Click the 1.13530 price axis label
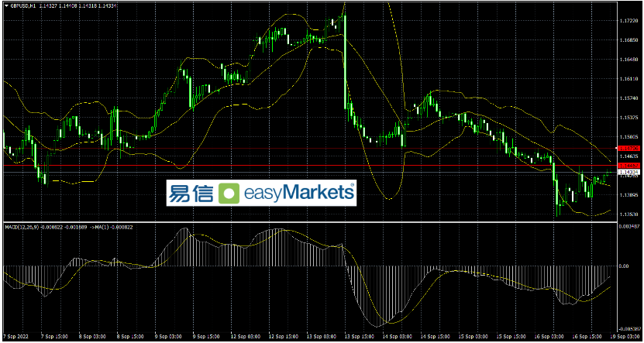The image size is (644, 343). tap(629, 214)
